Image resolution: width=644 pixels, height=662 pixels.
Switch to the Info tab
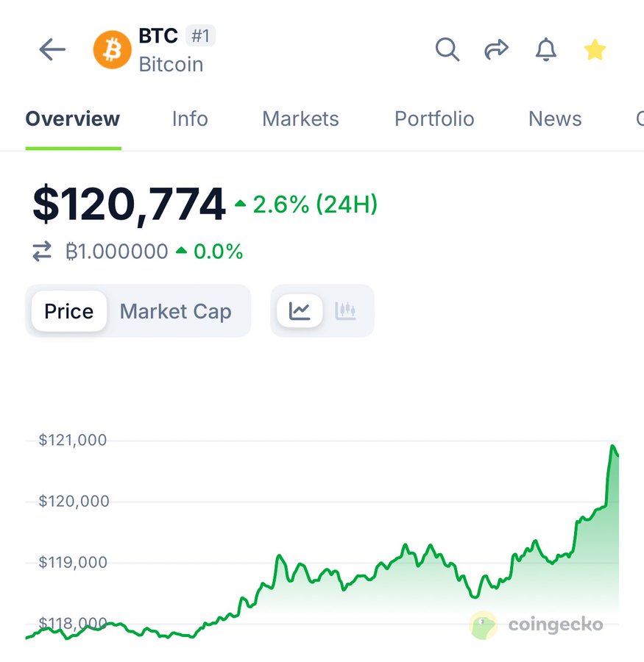[190, 119]
